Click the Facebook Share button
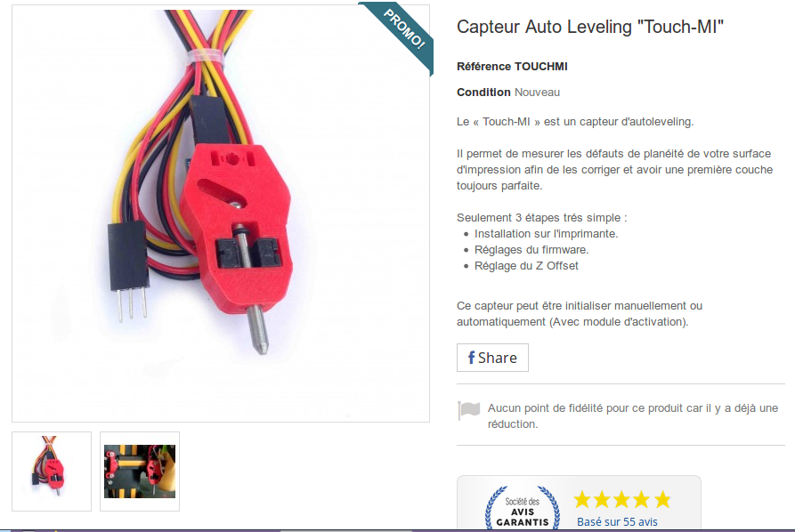Image resolution: width=795 pixels, height=532 pixels. (492, 358)
